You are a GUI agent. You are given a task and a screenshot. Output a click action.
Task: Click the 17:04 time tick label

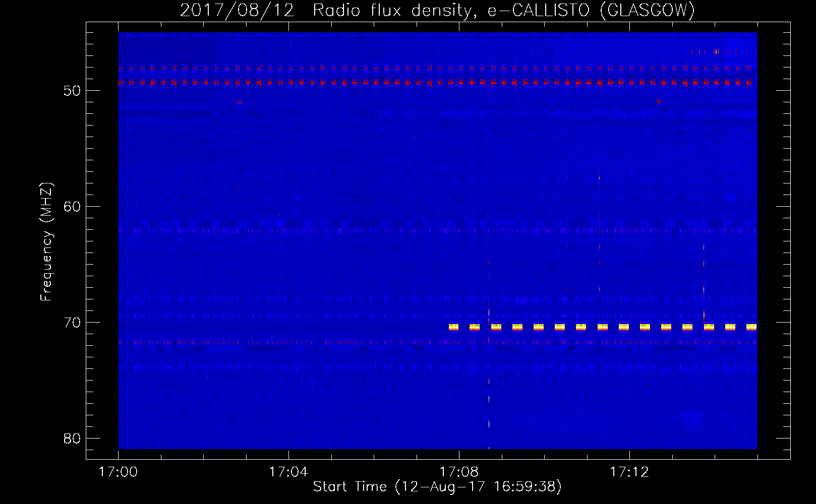[288, 472]
